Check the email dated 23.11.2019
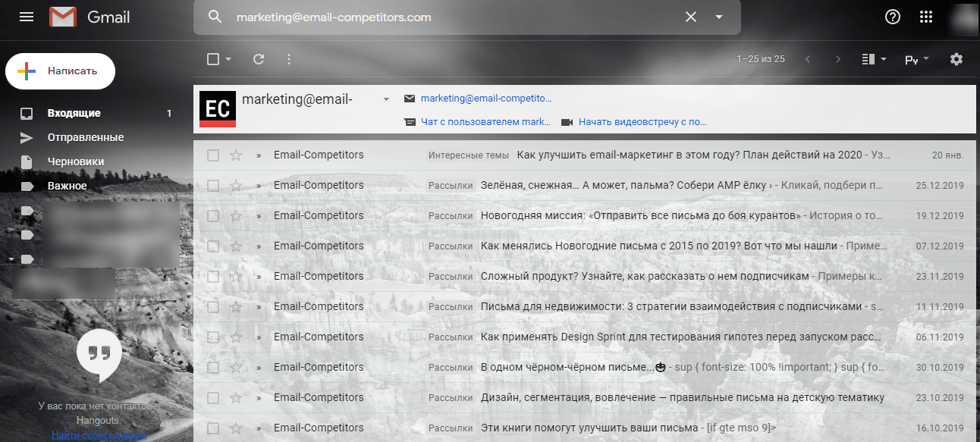The height and width of the screenshot is (442, 980). pos(213,277)
